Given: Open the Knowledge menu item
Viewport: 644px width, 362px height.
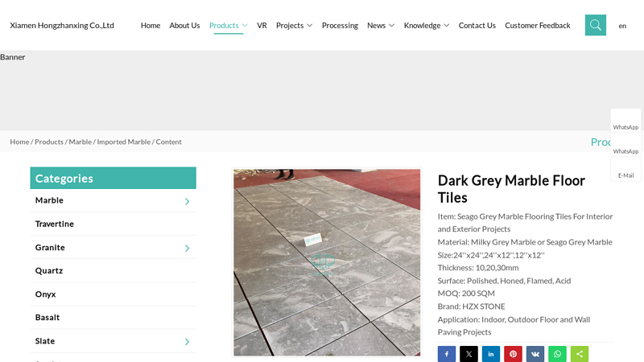Looking at the screenshot, I should [422, 26].
